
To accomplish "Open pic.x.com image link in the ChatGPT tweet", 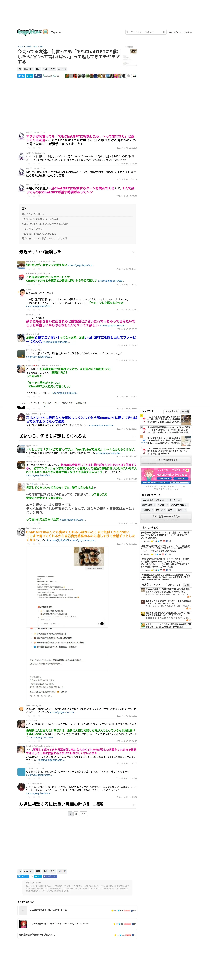I will click(x=57, y=540).
